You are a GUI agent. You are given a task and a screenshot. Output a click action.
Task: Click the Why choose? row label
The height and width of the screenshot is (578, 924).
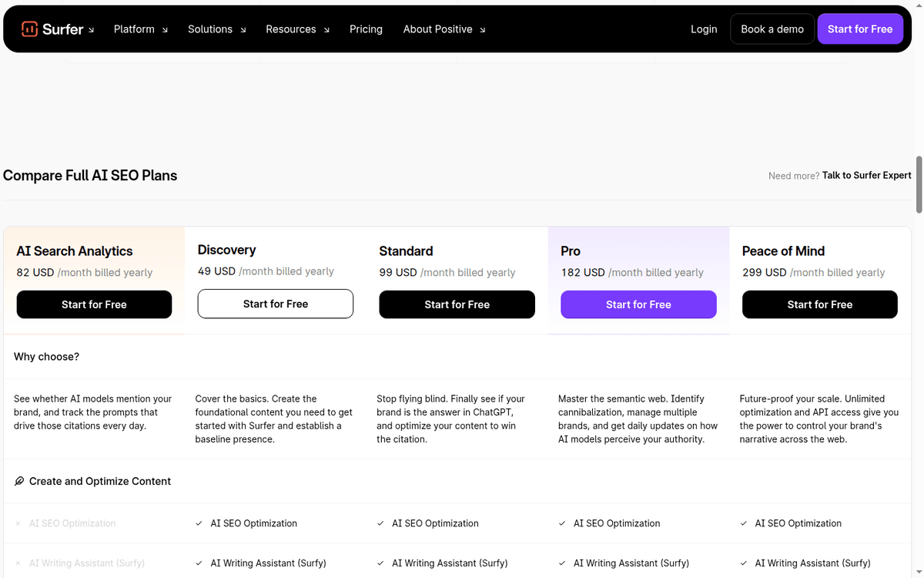(46, 357)
